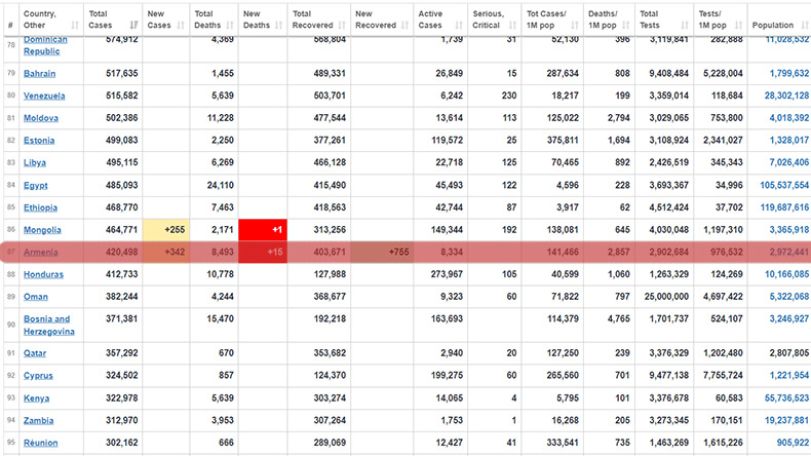Open Oman's population link 5,322,068
Viewport: 811px width, 456px height.
pyautogui.click(x=789, y=296)
